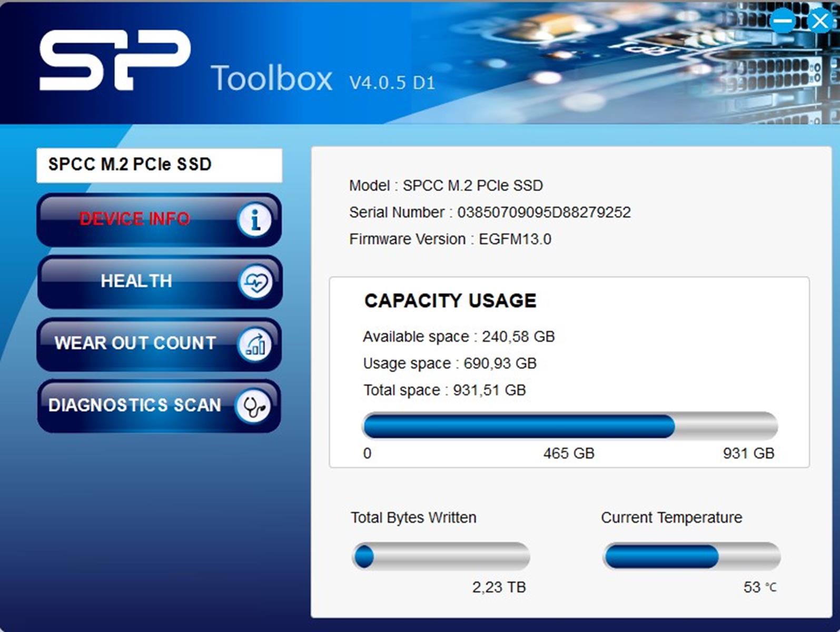Click the Toolbox V4.0.5 D1 version text
Image resolution: width=840 pixels, height=632 pixels.
click(x=392, y=83)
